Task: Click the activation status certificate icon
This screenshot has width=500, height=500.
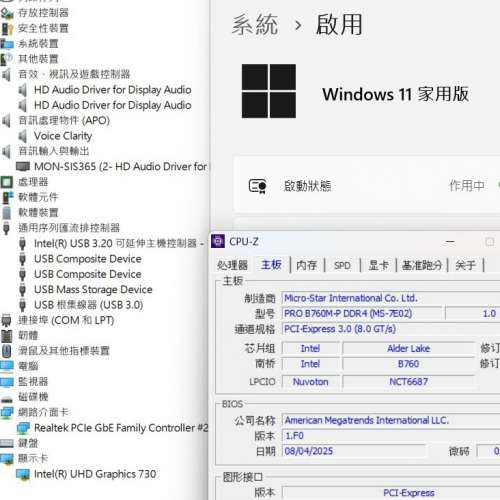Action: [257, 186]
